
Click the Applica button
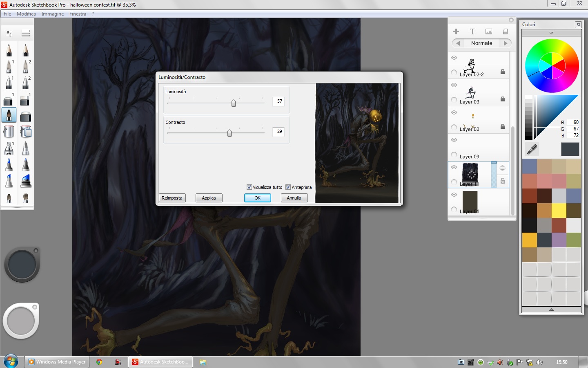(209, 198)
